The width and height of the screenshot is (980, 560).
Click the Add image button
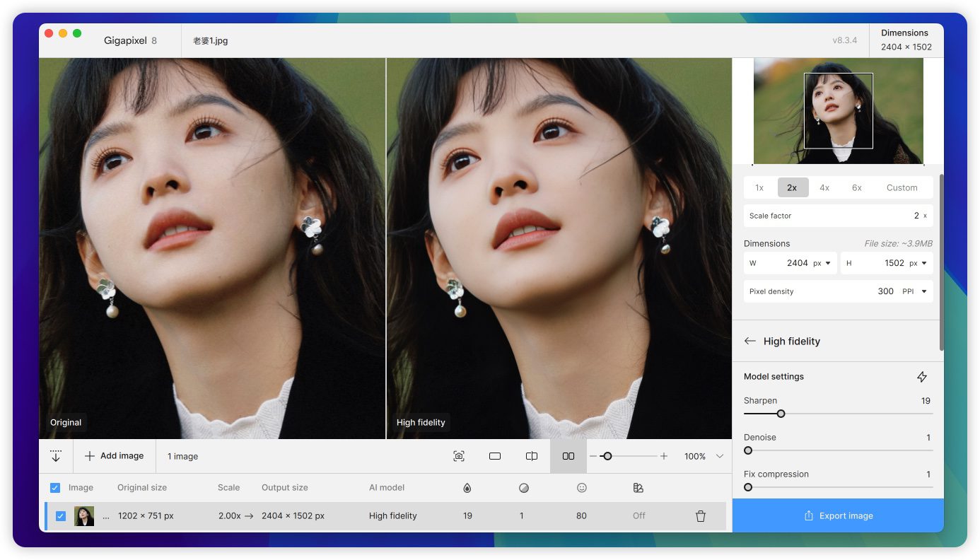(114, 456)
